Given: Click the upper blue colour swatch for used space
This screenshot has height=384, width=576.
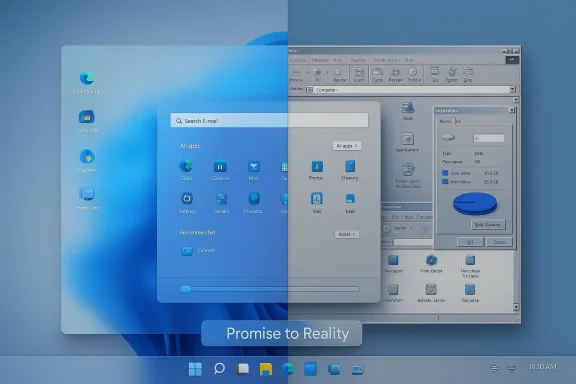Looking at the screenshot, I should [445, 173].
